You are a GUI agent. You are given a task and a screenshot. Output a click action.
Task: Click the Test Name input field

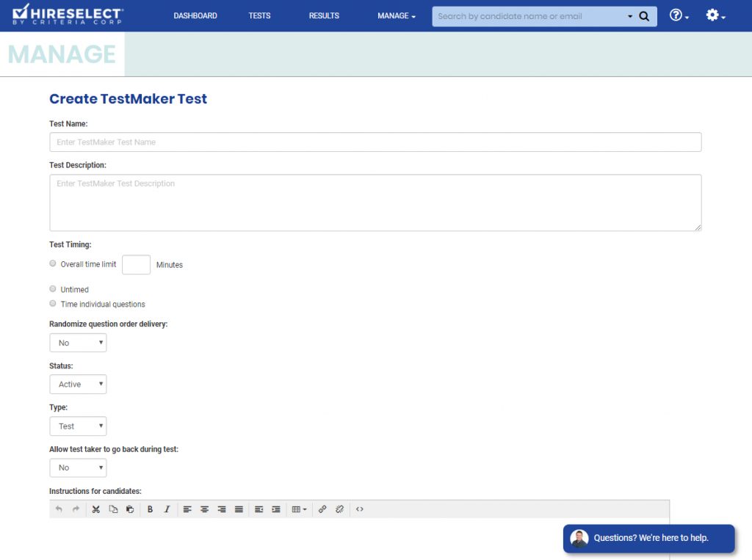(375, 142)
